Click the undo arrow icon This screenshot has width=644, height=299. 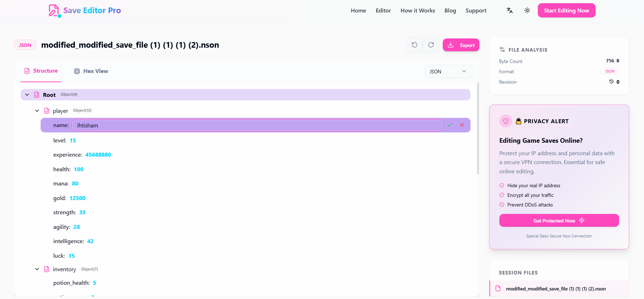point(415,45)
